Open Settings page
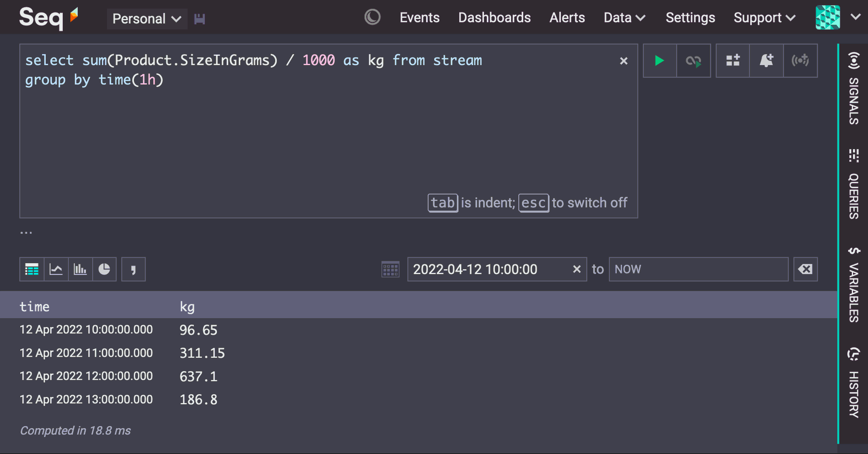 tap(690, 18)
